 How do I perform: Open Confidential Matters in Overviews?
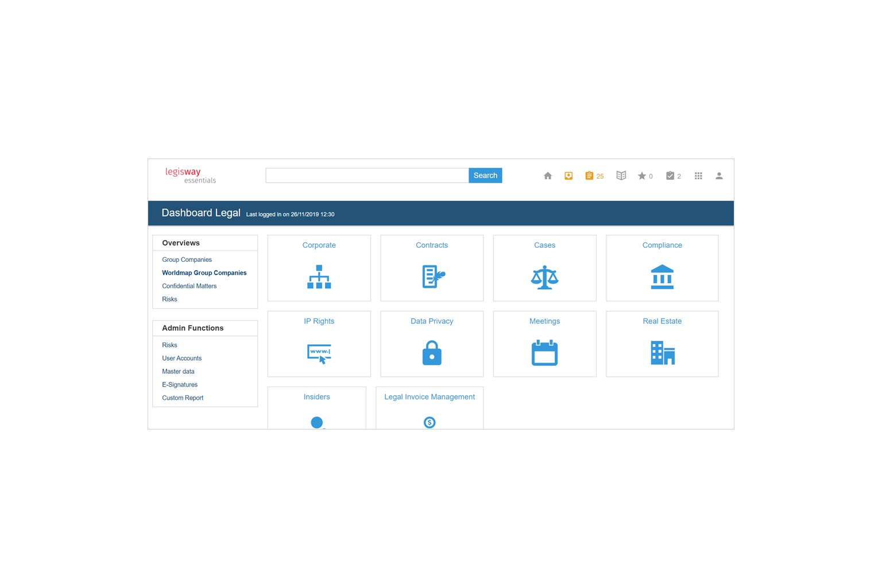[189, 286]
